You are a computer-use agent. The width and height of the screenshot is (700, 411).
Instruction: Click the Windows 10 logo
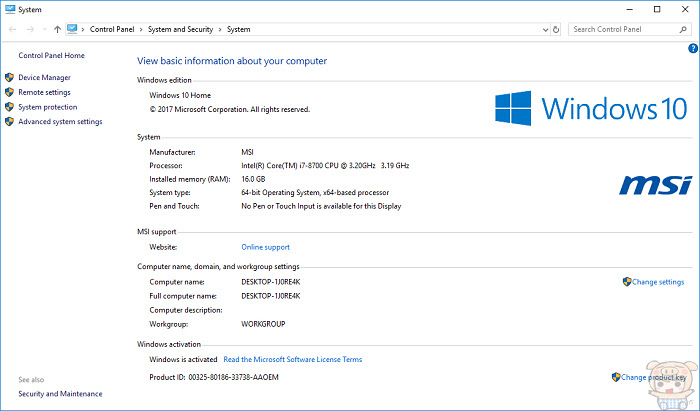tap(591, 108)
